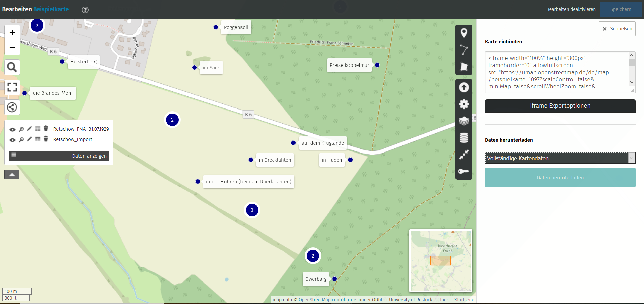Viewport: 644px width, 304px height.
Task: Expand the Iframe Exportoptionen section
Action: [560, 106]
